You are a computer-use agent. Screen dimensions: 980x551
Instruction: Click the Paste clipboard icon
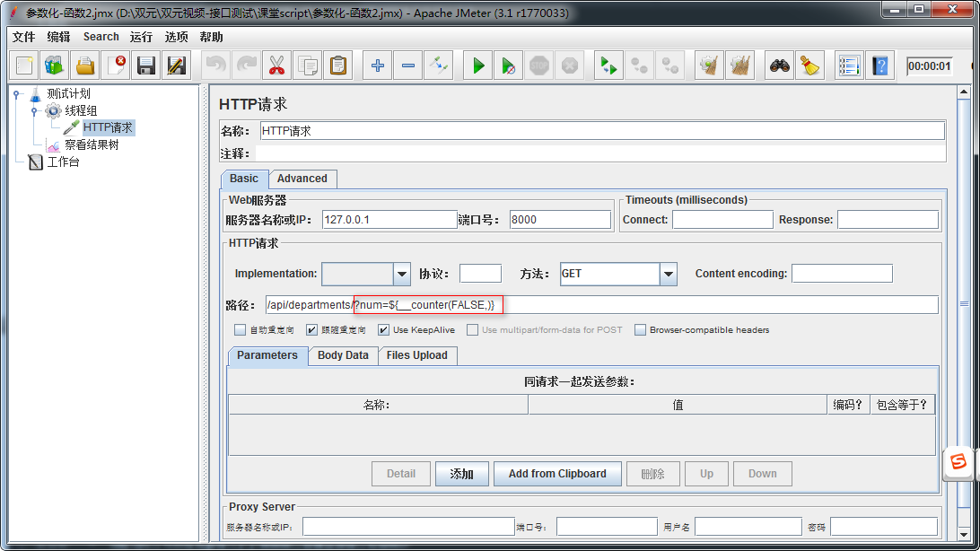338,66
